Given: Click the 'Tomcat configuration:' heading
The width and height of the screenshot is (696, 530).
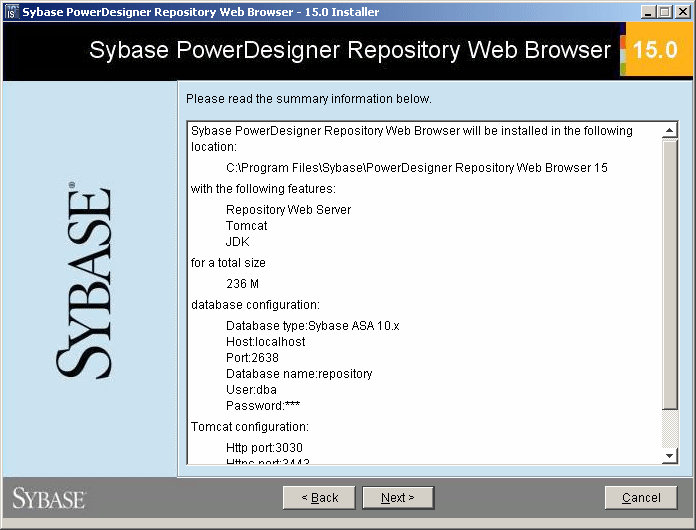Looking at the screenshot, I should pyautogui.click(x=249, y=427).
